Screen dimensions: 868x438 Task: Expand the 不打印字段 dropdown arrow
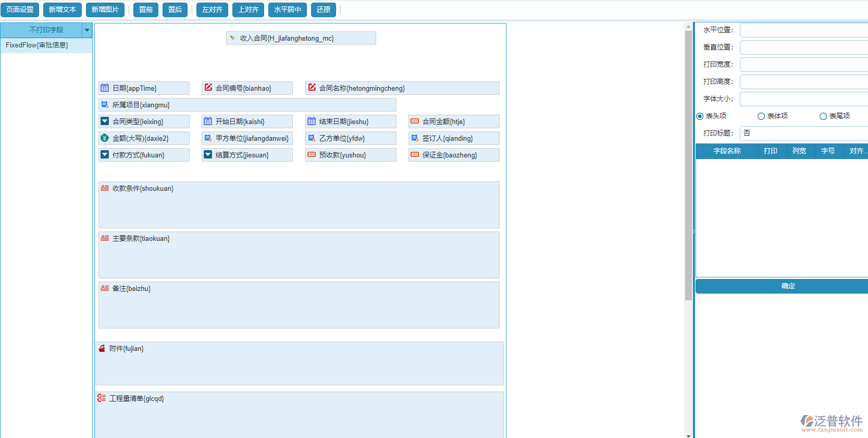(87, 30)
